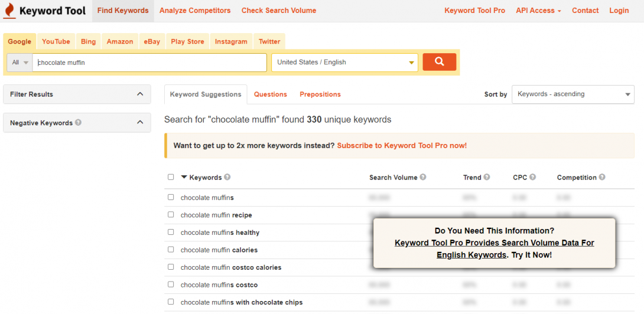Open the 'All' search type dropdown
644x314 pixels.
19,63
